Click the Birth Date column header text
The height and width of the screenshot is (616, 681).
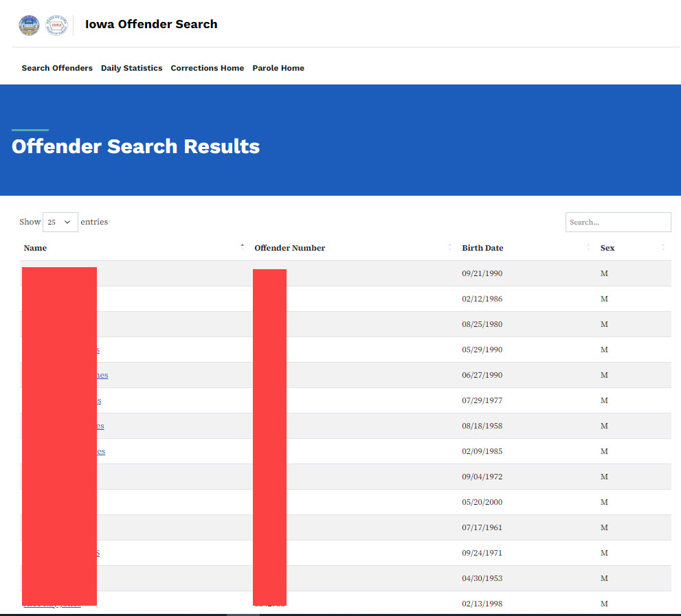click(482, 248)
